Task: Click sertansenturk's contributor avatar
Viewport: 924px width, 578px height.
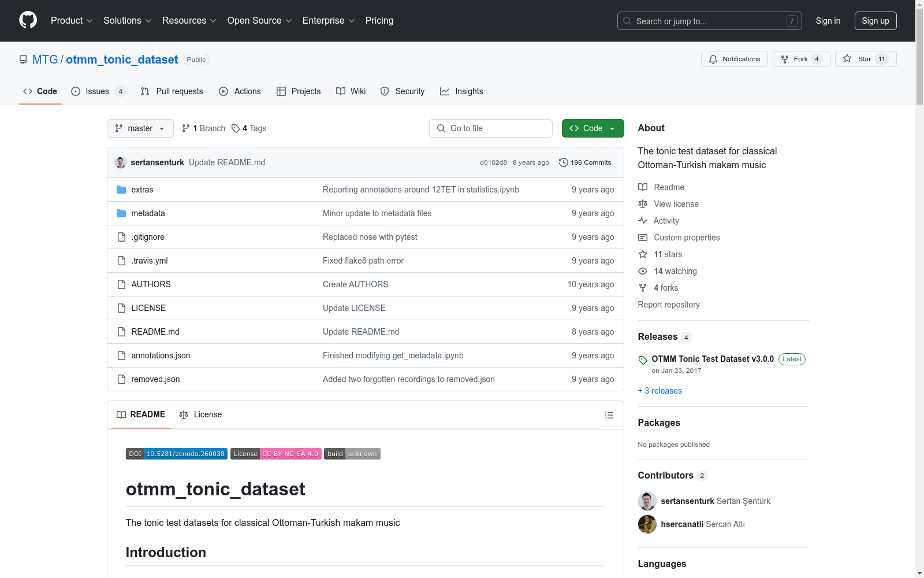Action: click(x=647, y=501)
